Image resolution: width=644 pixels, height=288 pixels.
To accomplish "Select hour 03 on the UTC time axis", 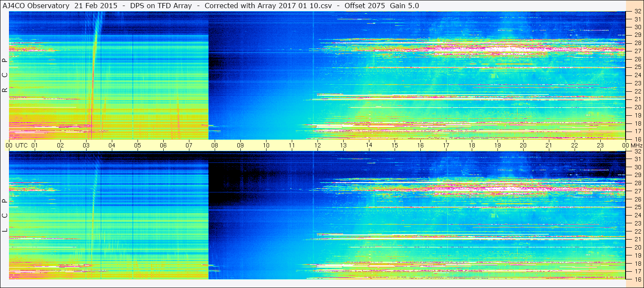I will pos(86,145).
